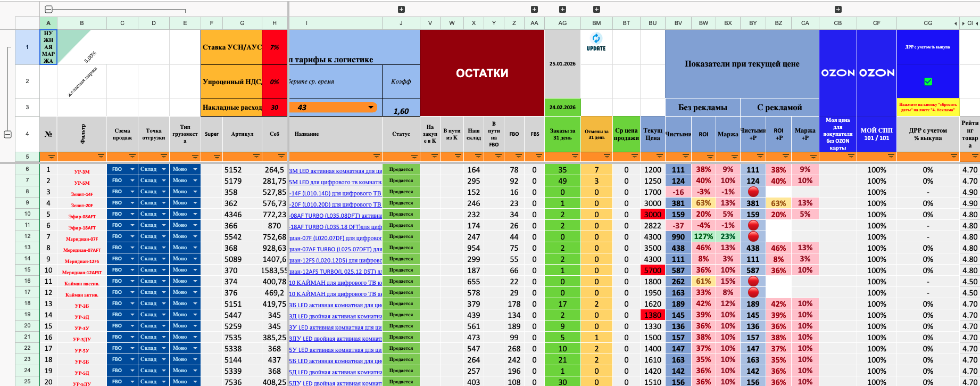Viewport: 980px width, 386px height.
Task: Open the filter under Тип грузоместа
Action: [195, 157]
